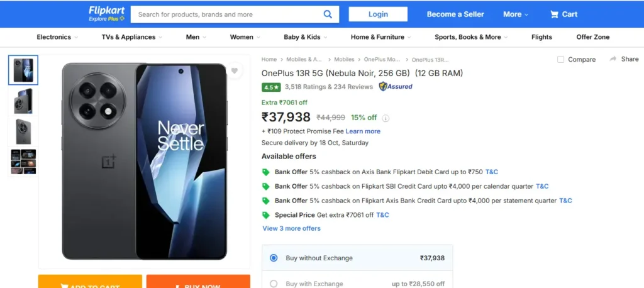
Task: Click the Flipkart Assured badge
Action: click(396, 87)
